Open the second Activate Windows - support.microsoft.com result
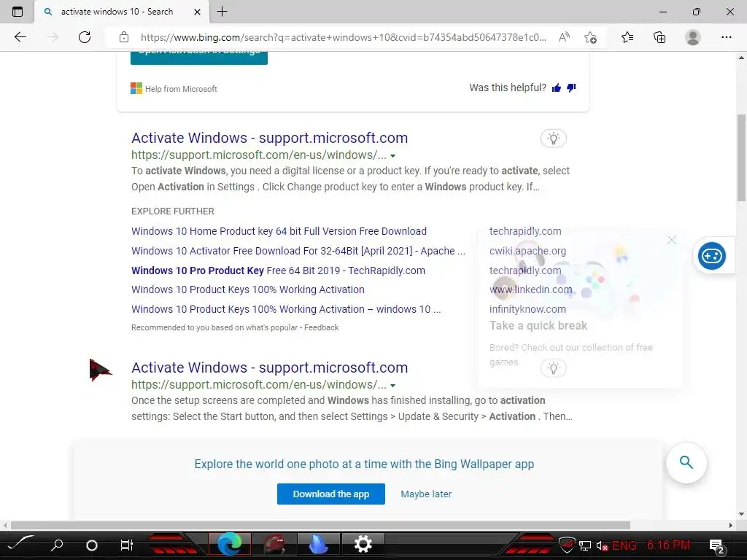This screenshot has height=560, width=747. tap(270, 367)
